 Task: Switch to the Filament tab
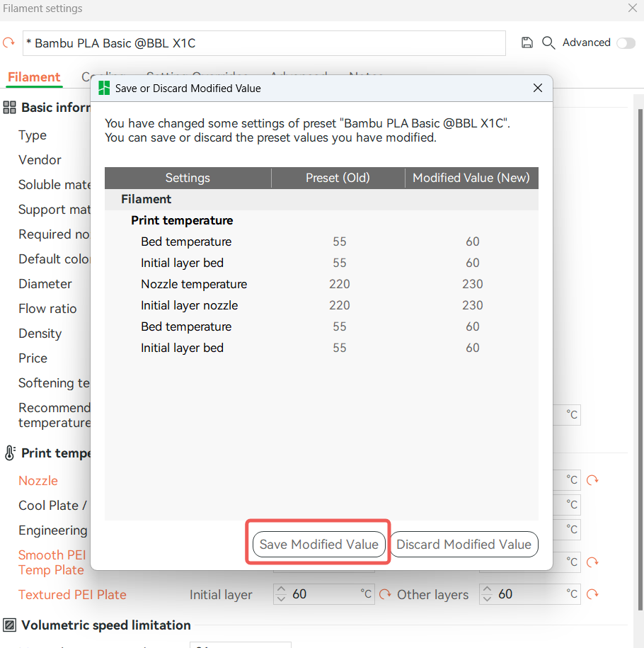coord(34,77)
